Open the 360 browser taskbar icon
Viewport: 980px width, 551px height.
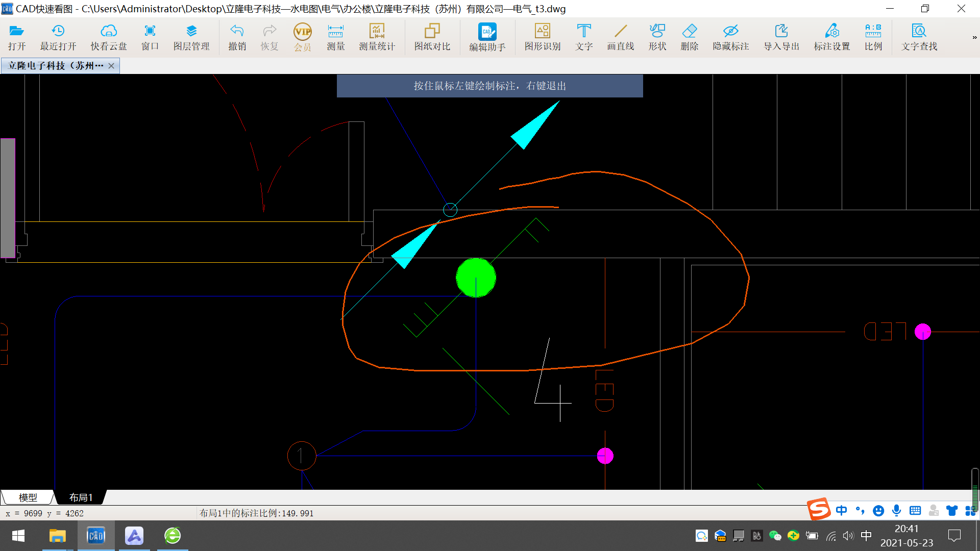coord(173,536)
